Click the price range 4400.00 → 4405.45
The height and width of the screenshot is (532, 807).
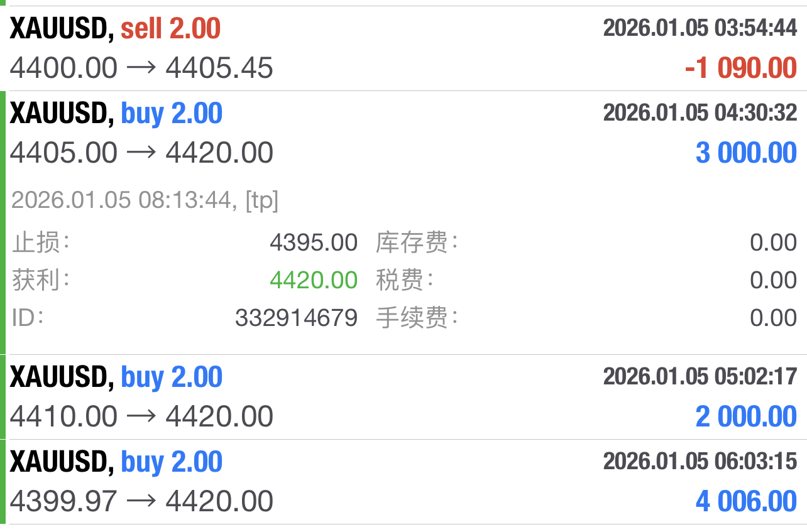coord(141,68)
